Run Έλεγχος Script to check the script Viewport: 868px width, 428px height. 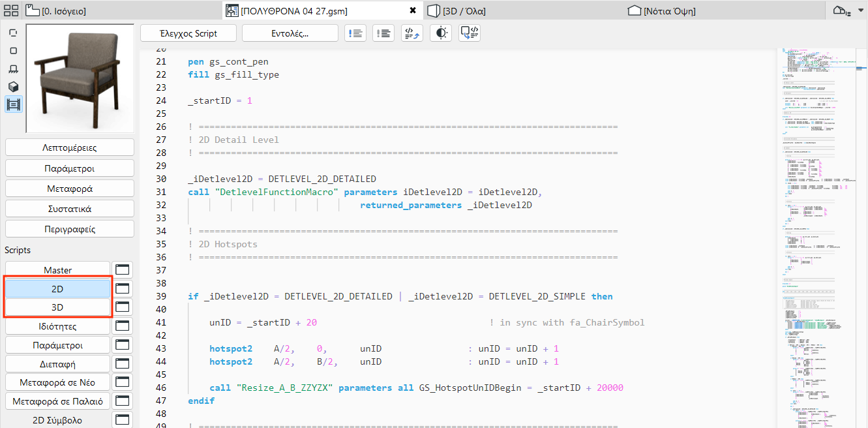pyautogui.click(x=188, y=33)
